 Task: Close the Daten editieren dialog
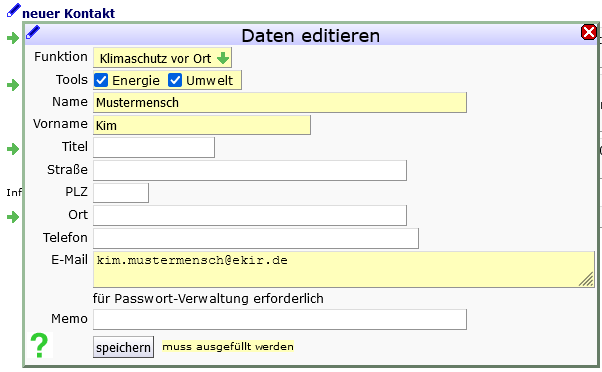(x=589, y=32)
